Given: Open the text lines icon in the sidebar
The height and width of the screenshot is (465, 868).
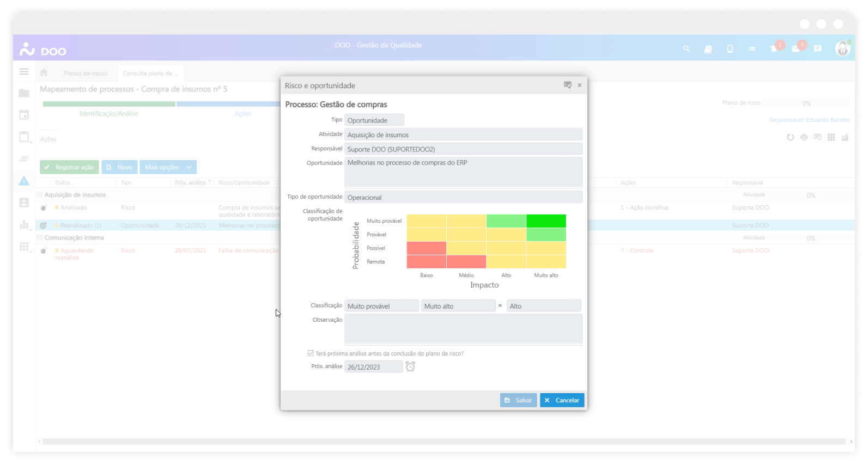Looking at the screenshot, I should pos(24,159).
